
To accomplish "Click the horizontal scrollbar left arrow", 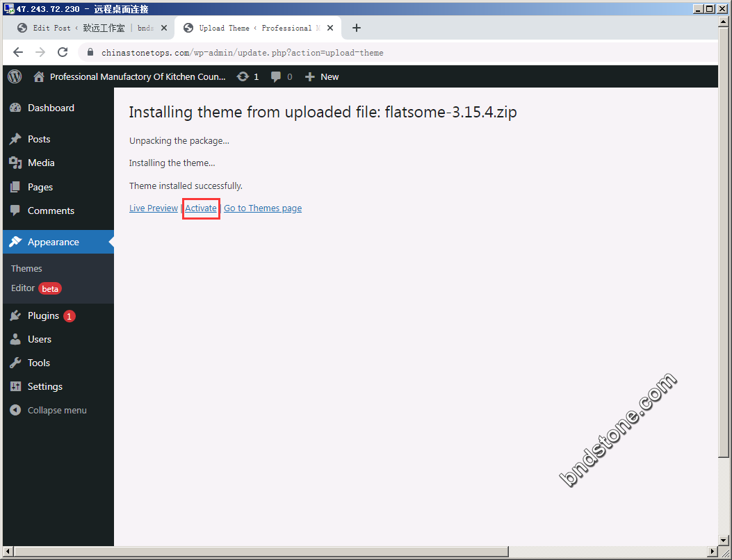I will [x=8, y=552].
